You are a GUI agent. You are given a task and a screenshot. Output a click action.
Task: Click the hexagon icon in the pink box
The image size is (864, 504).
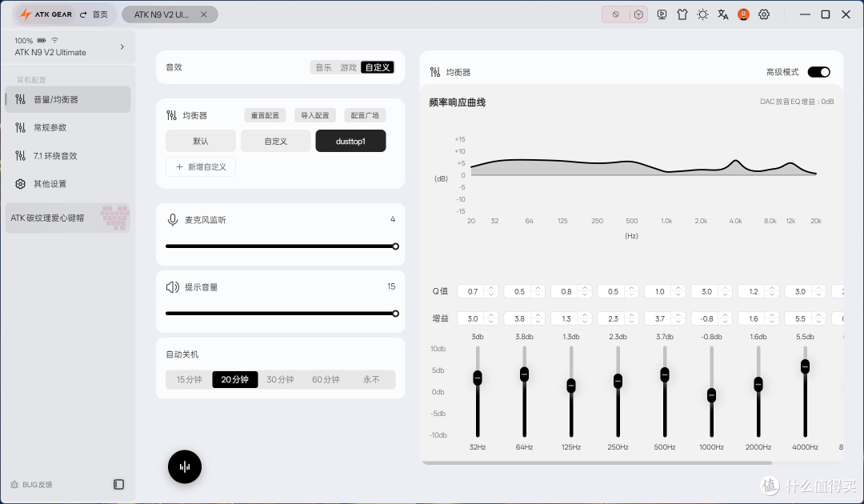[x=638, y=15]
